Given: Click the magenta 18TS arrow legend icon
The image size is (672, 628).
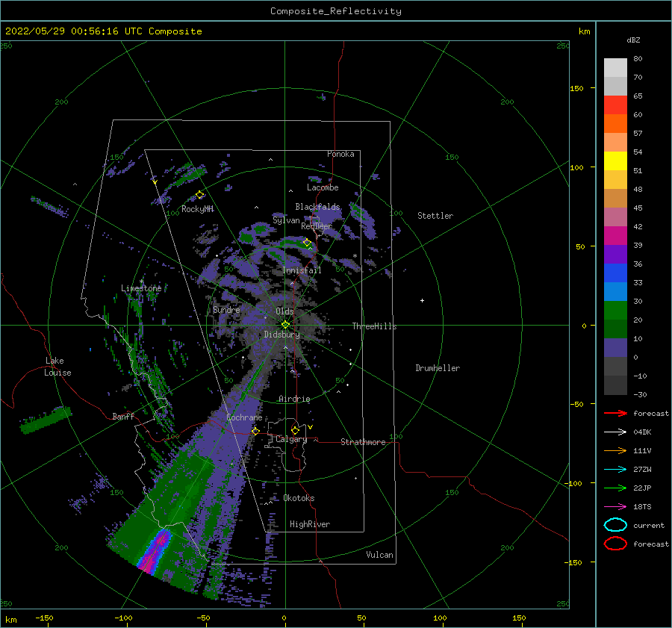Looking at the screenshot, I should [x=615, y=507].
